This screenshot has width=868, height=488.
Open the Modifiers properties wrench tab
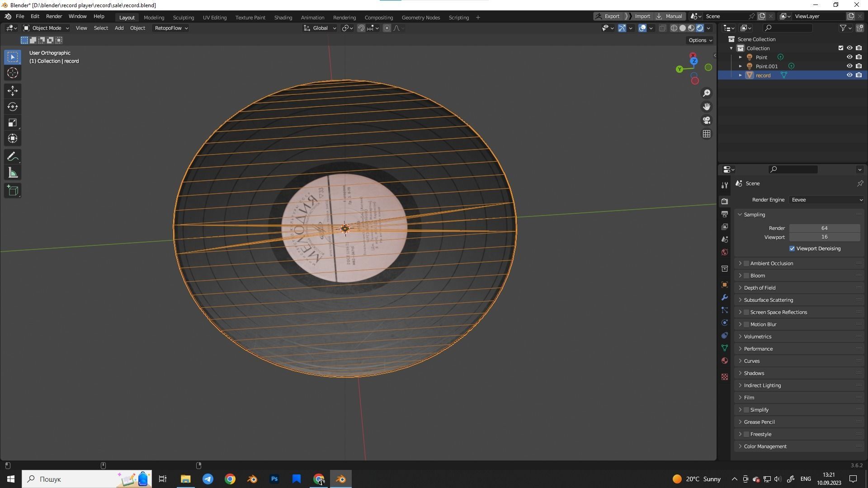(x=725, y=297)
